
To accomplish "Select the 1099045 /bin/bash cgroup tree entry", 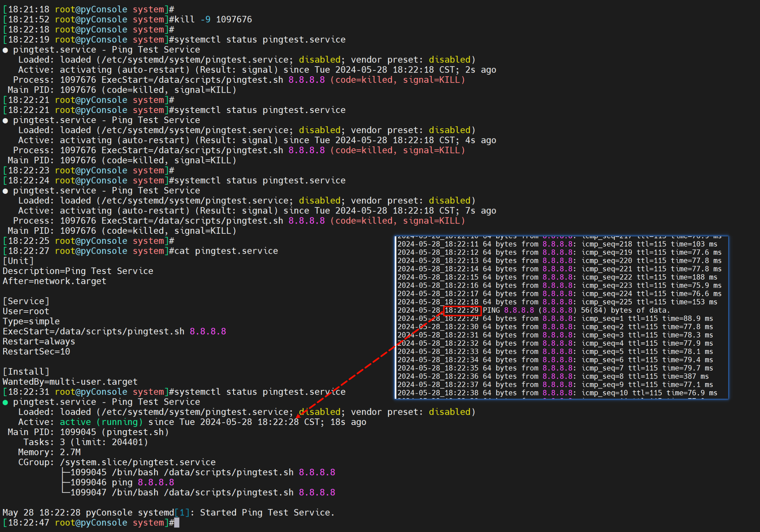I will pos(202,472).
